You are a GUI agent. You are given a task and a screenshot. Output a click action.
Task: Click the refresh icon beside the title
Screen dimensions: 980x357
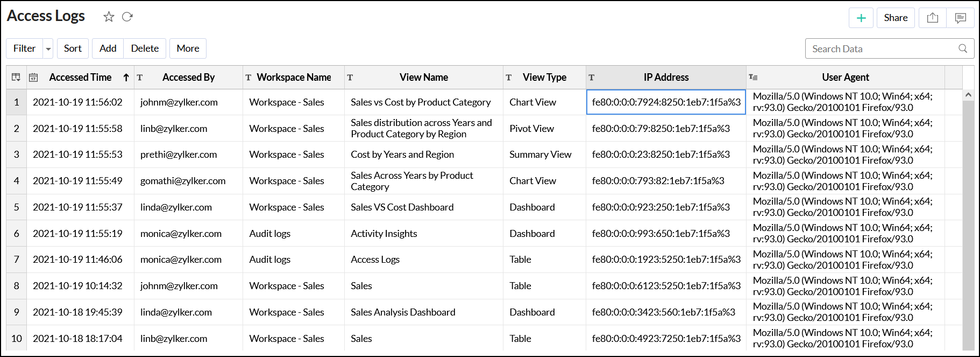pyautogui.click(x=127, y=17)
